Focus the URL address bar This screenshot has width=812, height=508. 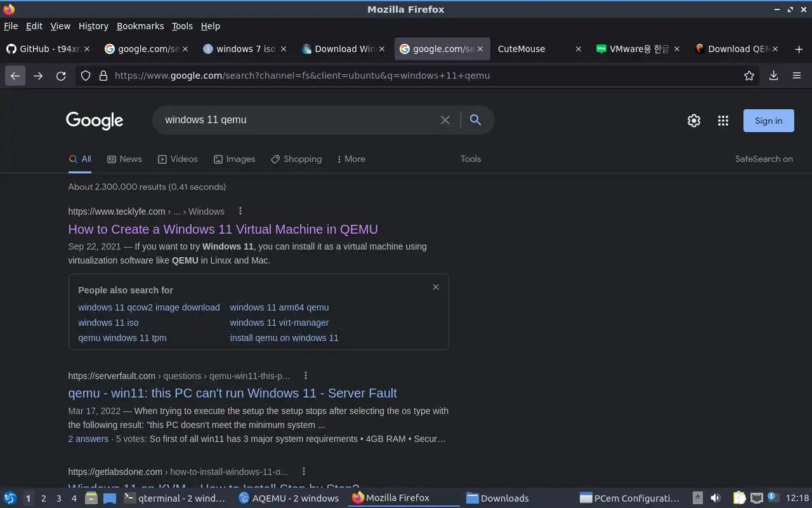point(419,76)
